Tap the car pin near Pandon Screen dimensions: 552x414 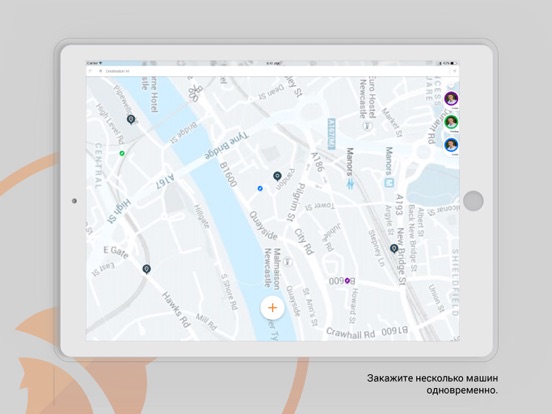point(277,176)
